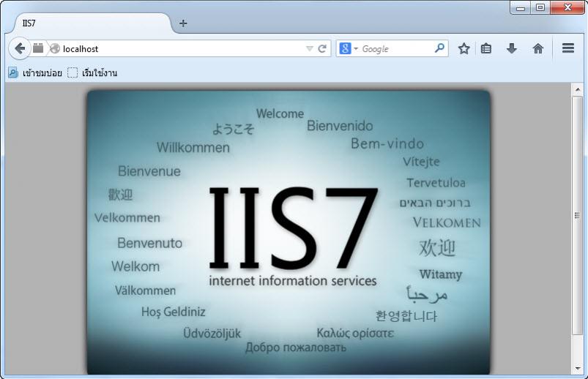Bookmark this page with the star icon

tap(464, 48)
